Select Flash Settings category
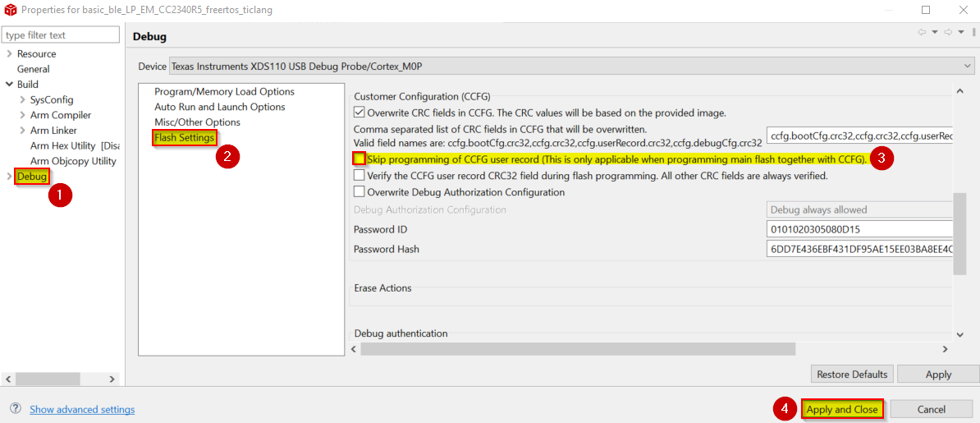The height and width of the screenshot is (423, 980). (x=185, y=138)
